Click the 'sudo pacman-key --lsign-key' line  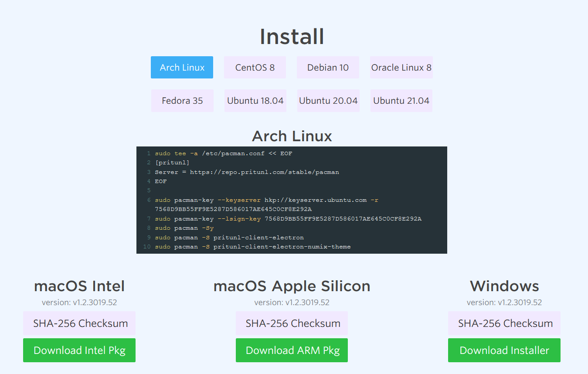click(288, 219)
